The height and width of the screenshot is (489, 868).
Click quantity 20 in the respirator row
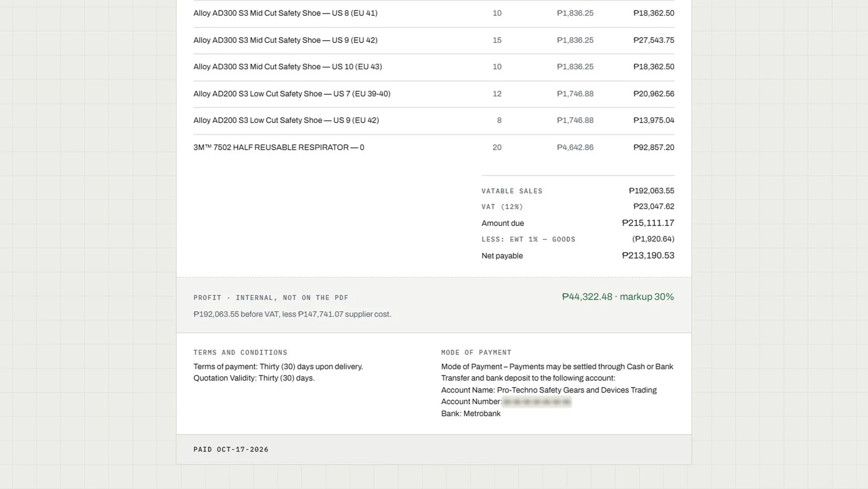point(497,147)
